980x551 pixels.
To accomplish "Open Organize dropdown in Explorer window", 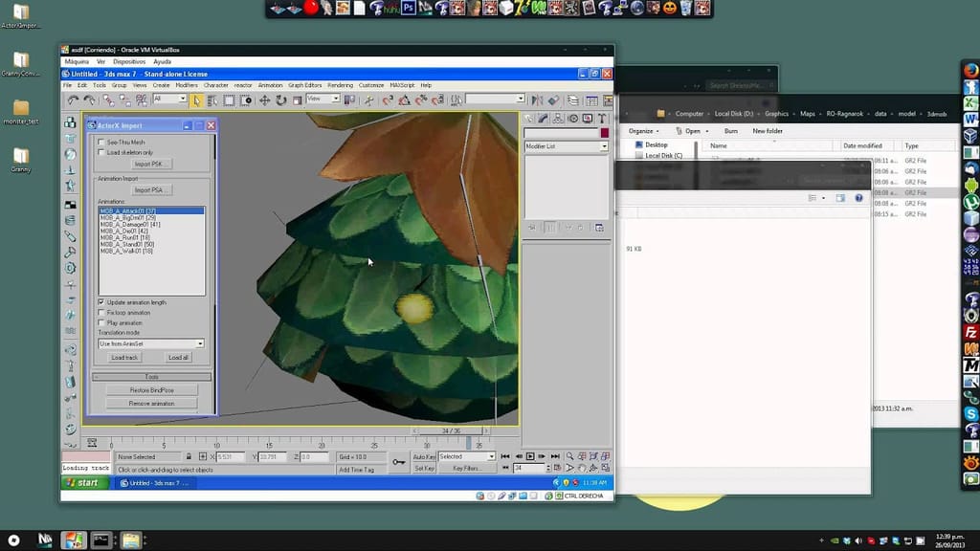I will [x=643, y=131].
